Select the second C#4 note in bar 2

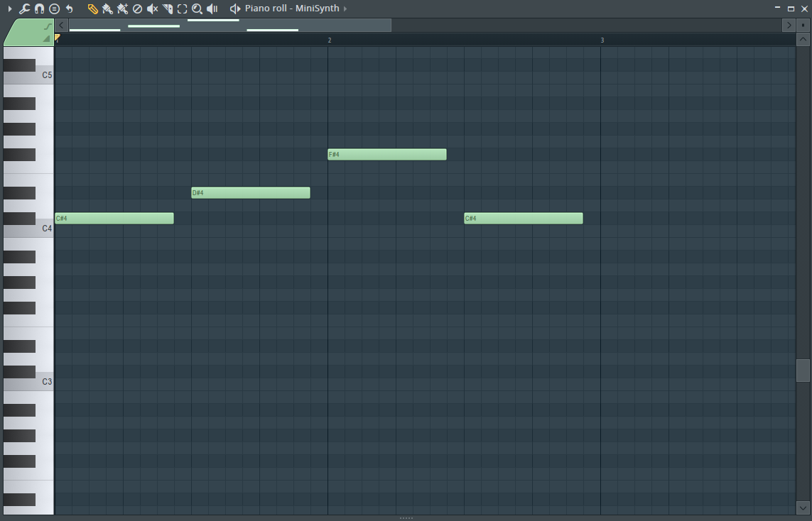point(524,219)
